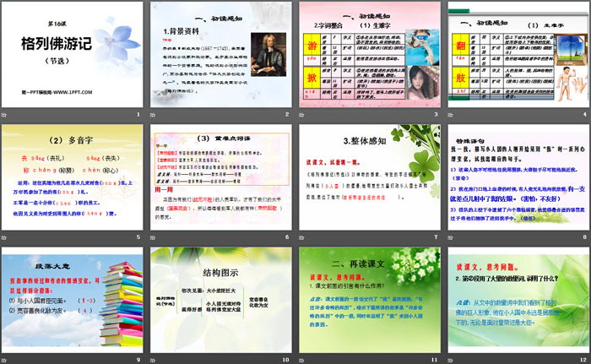This screenshot has width=591, height=364.
Task: Click animation star icon under slide 6
Action: pyautogui.click(x=153, y=237)
